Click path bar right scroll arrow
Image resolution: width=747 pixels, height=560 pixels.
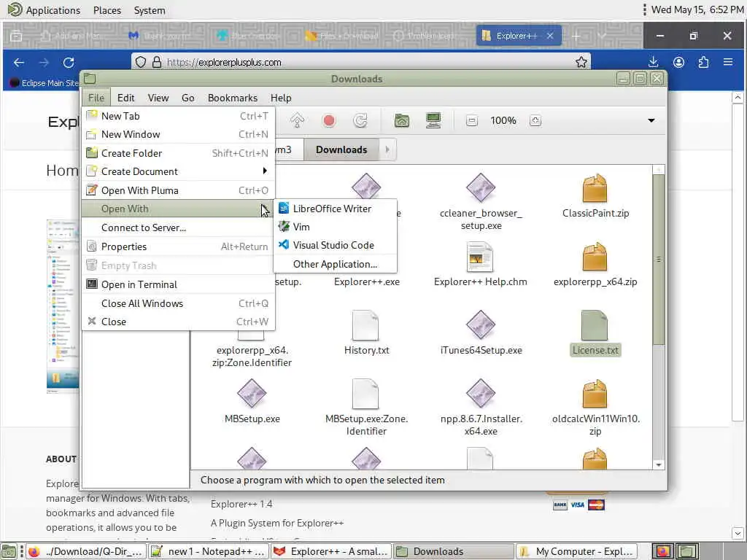[x=387, y=149]
